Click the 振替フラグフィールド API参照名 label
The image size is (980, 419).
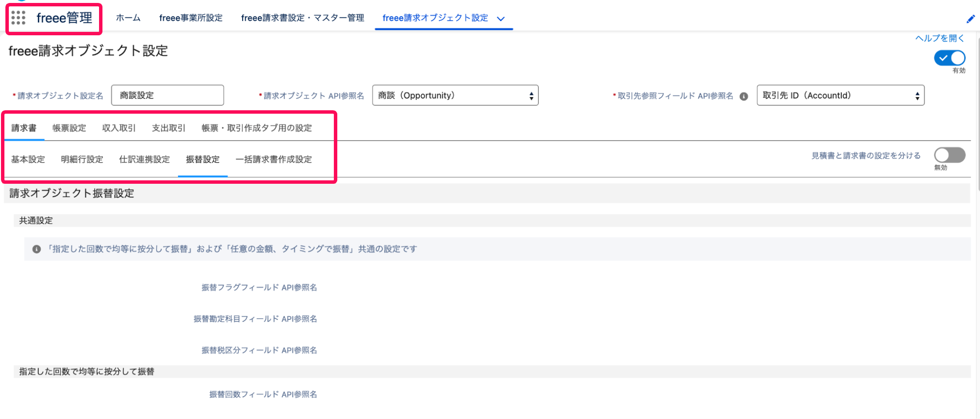259,288
